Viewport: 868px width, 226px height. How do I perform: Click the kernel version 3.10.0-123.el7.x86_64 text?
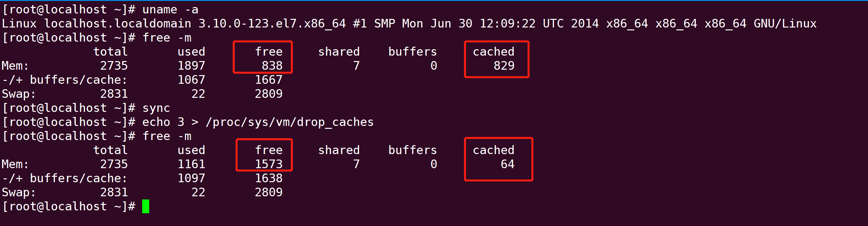[272, 24]
